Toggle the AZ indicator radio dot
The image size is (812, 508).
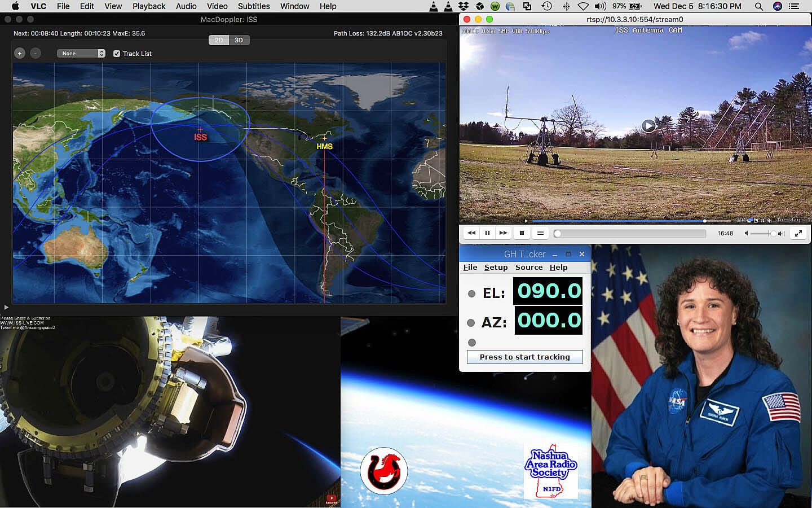coord(471,323)
